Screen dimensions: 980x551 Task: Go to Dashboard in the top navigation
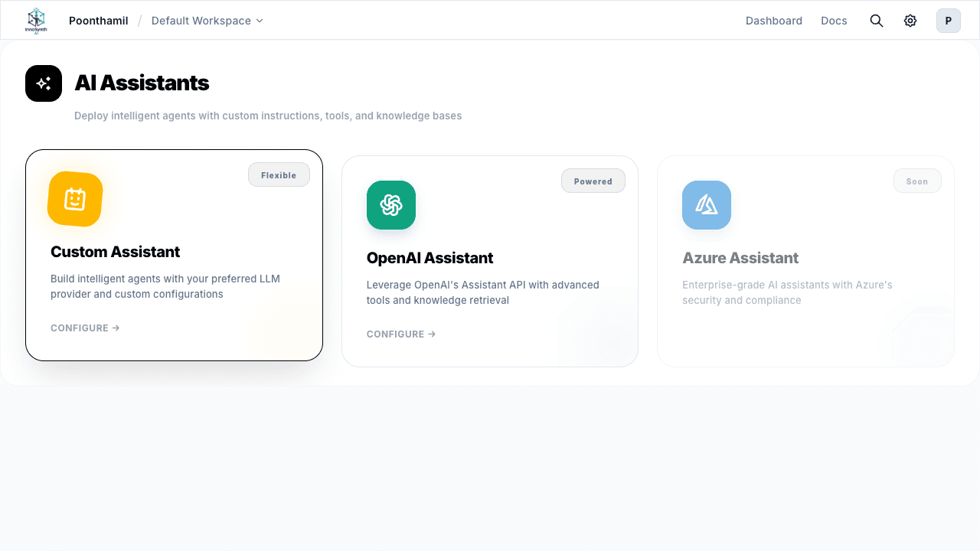[x=774, y=21]
